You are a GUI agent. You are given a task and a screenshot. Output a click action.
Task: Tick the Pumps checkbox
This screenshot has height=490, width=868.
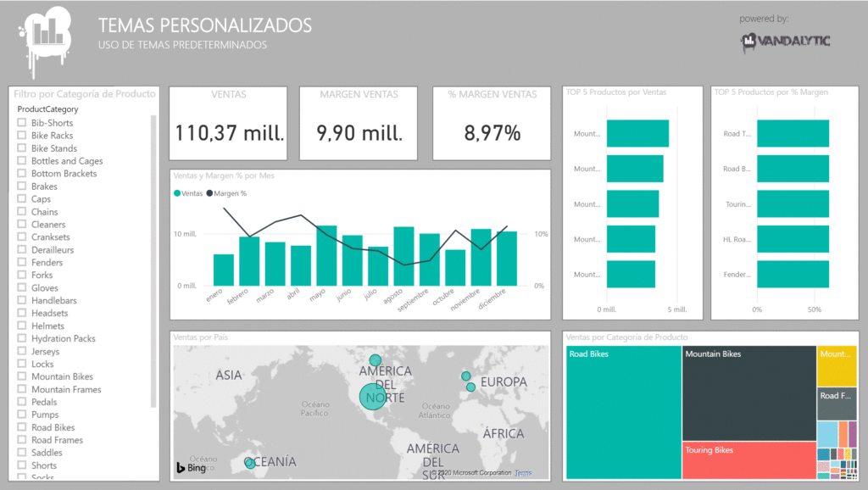pyautogui.click(x=21, y=415)
